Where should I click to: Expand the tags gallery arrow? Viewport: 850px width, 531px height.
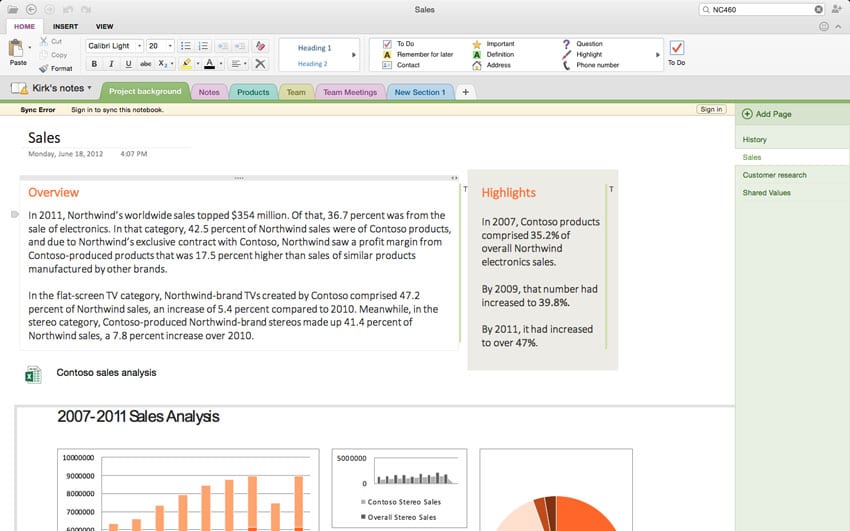658,55
